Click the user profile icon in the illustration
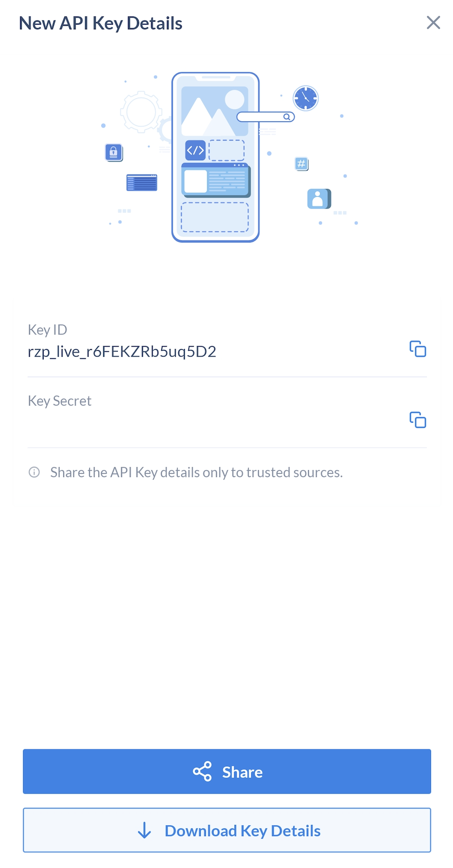 319,199
